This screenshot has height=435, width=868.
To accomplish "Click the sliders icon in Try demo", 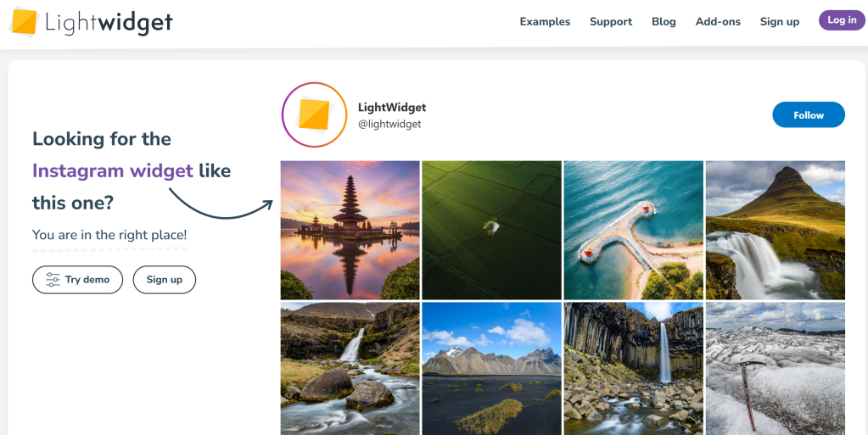I will coord(53,280).
